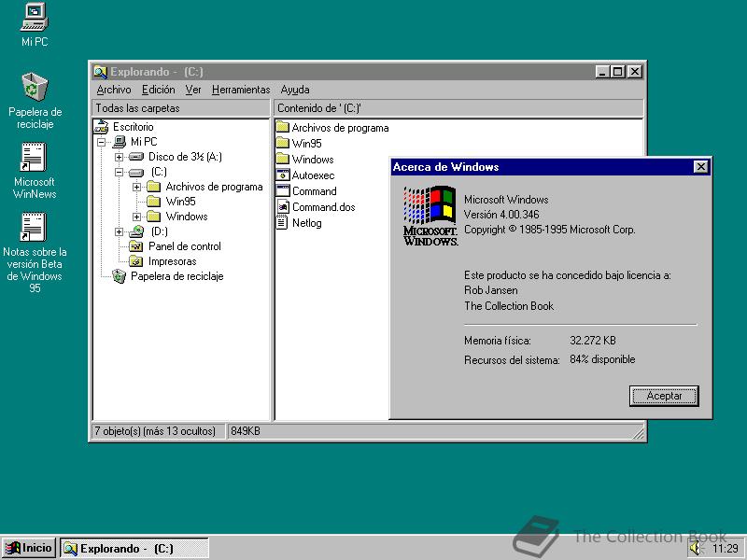Open the Edición menu
The image size is (747, 560).
[x=159, y=90]
